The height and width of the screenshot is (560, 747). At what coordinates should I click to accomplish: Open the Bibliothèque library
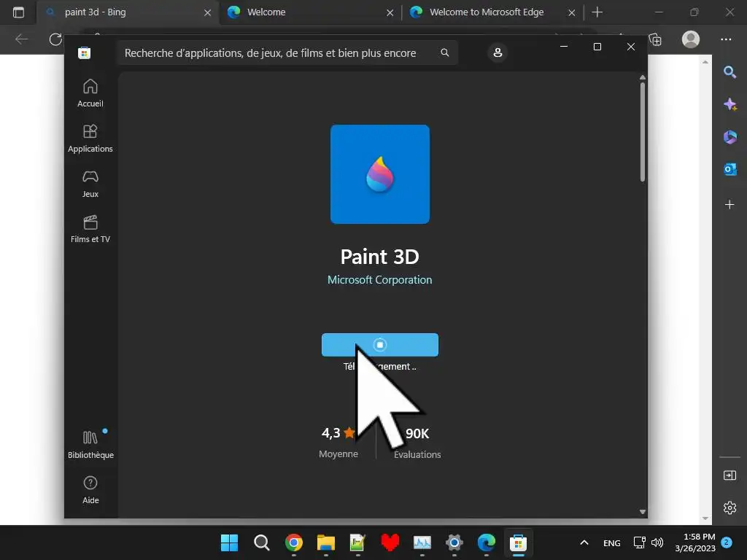pos(90,444)
